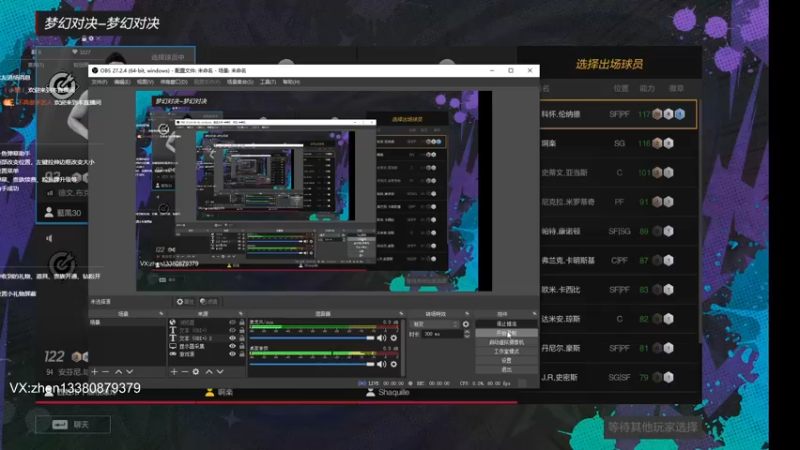800x450 pixels.
Task: Open the Tools (T) menu in OBS
Action: pos(268,82)
